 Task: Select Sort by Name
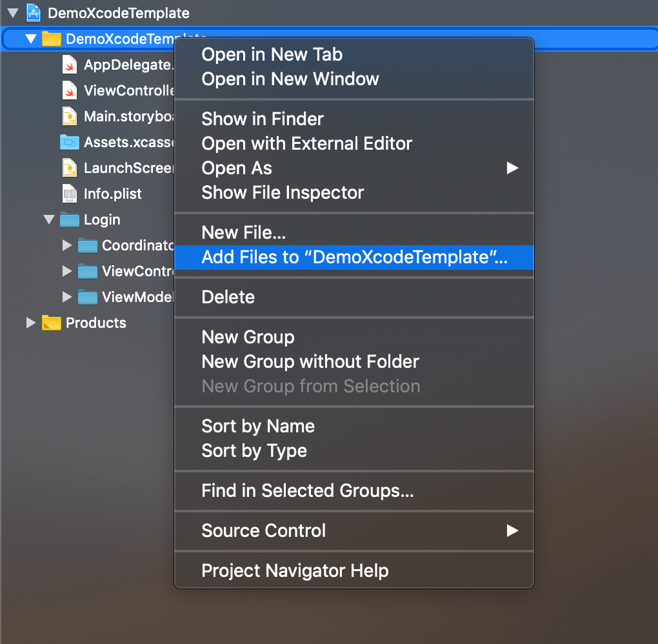click(x=354, y=426)
